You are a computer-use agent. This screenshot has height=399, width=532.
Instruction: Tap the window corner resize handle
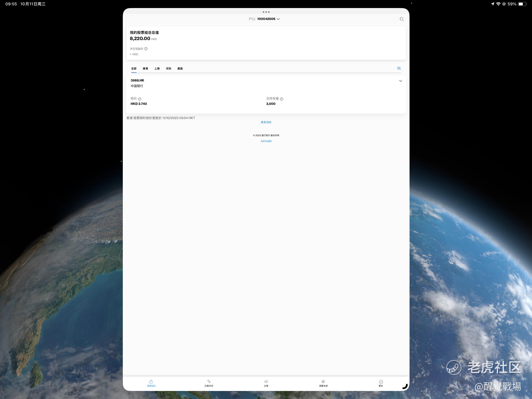(405, 386)
